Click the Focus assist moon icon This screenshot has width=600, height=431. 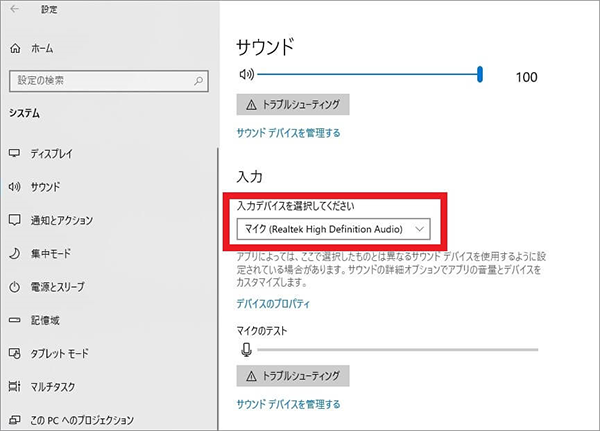14,254
